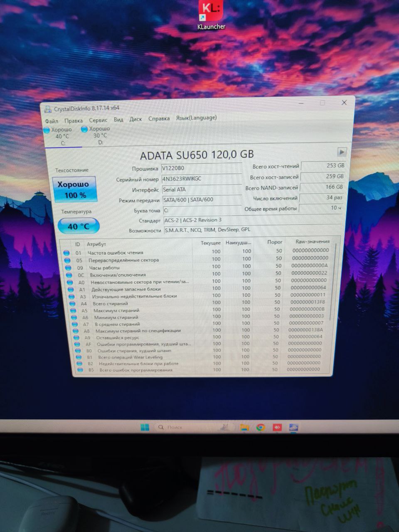Click the taskbar Поиск search box
The width and height of the screenshot is (399, 532).
click(x=175, y=427)
